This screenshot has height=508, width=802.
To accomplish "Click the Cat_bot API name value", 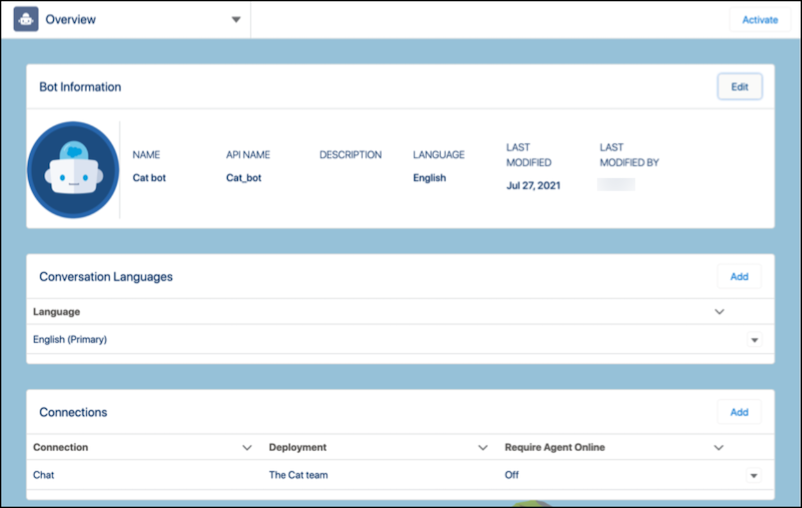I will click(x=243, y=178).
